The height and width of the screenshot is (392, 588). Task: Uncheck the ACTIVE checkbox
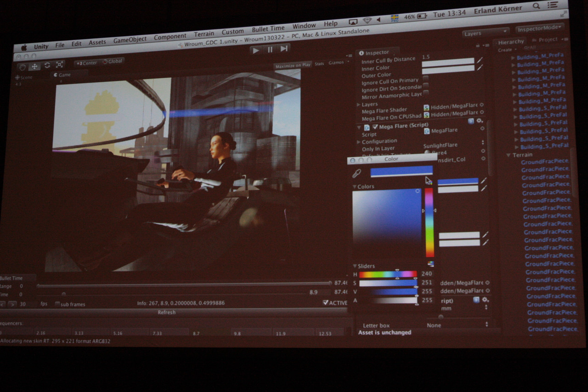point(325,302)
